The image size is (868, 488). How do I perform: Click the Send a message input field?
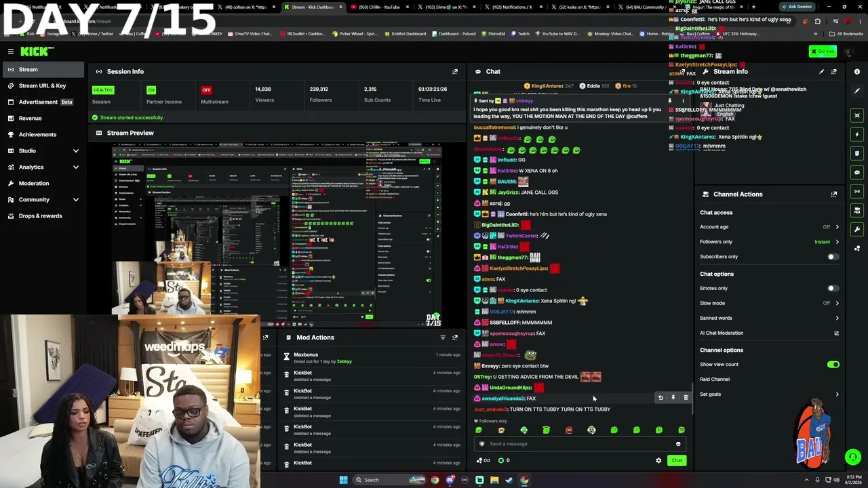click(x=580, y=444)
